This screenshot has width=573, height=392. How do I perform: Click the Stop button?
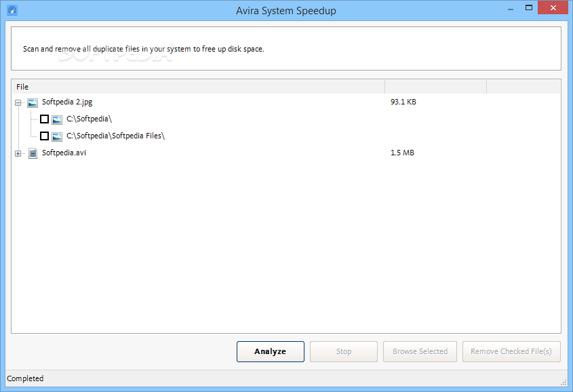click(x=344, y=351)
